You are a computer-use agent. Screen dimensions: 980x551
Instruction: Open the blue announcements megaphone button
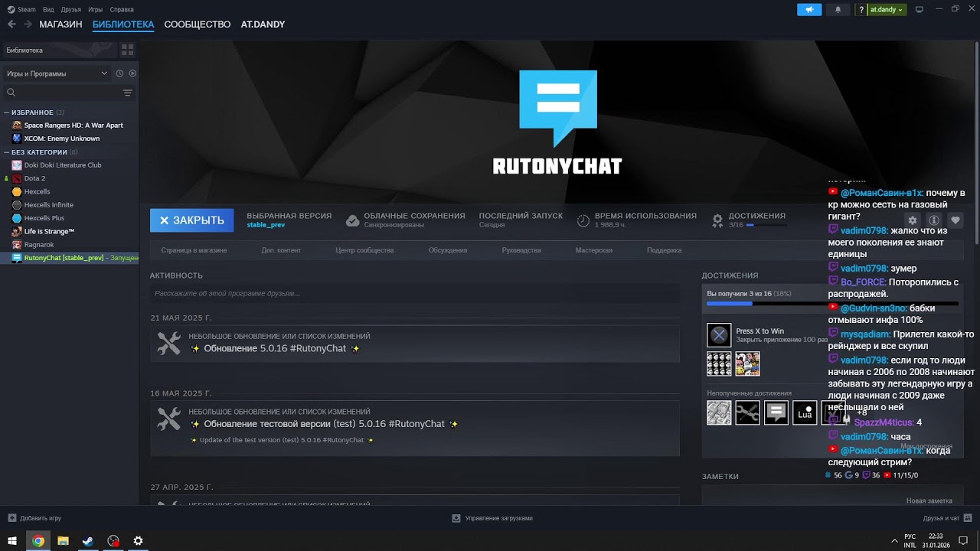[x=809, y=9]
